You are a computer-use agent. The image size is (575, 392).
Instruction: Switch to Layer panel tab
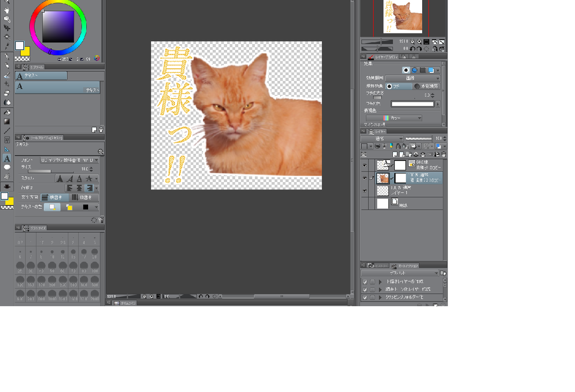pyautogui.click(x=376, y=131)
